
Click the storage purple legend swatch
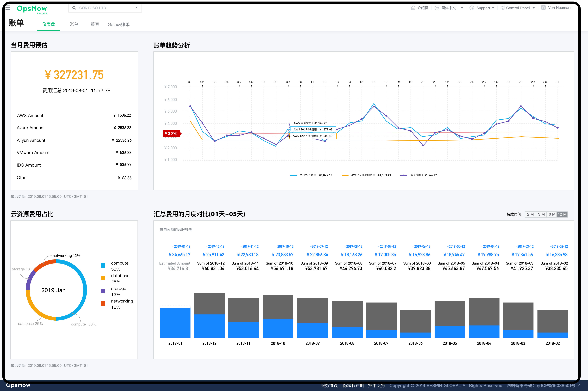tap(103, 291)
